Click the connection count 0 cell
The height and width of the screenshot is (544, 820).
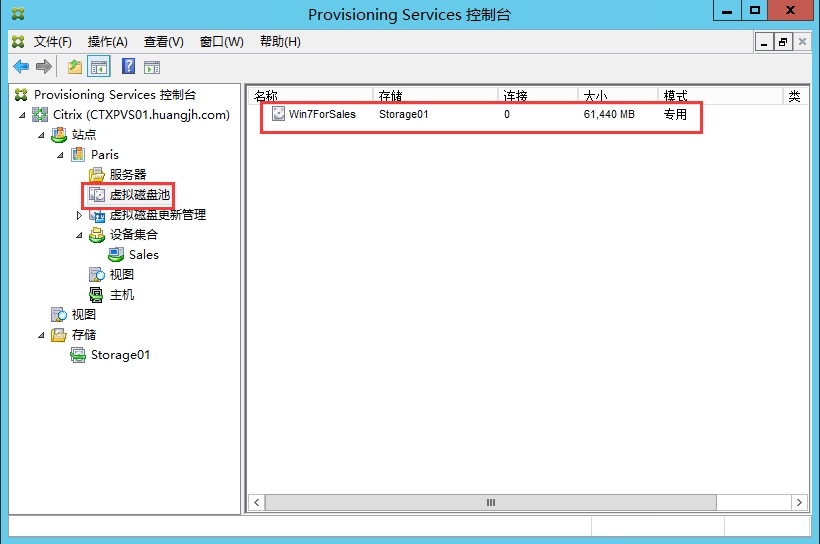[x=507, y=114]
